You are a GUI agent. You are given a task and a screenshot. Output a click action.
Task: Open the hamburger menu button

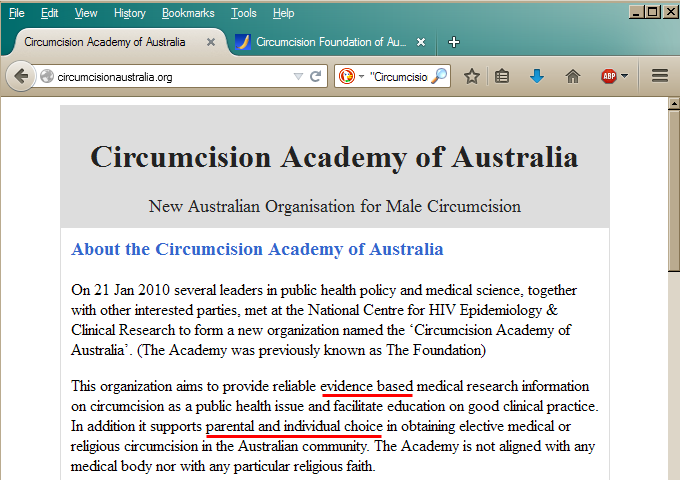tap(659, 76)
